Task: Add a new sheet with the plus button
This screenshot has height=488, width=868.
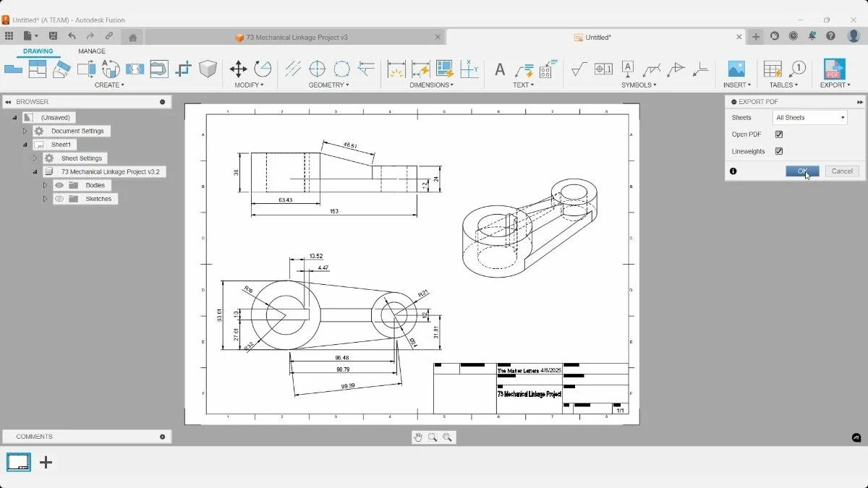Action: 46,462
